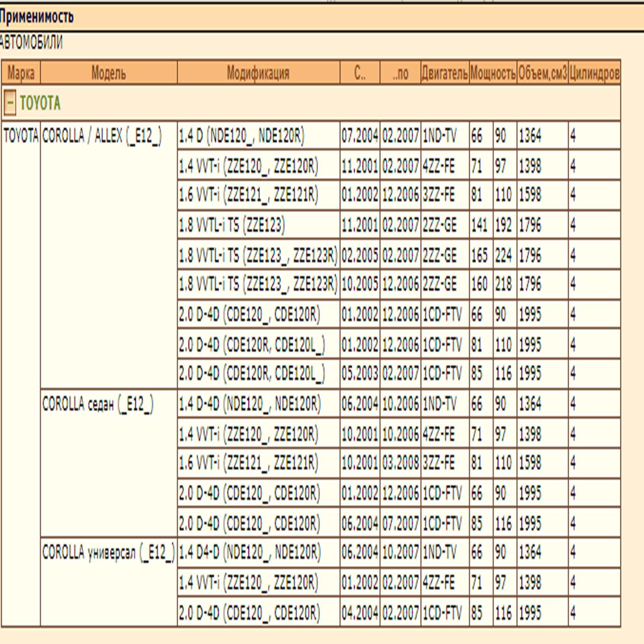Collapse the TOYOTA group with minus icon
Viewport: 644px width, 644px height.
click(10, 103)
